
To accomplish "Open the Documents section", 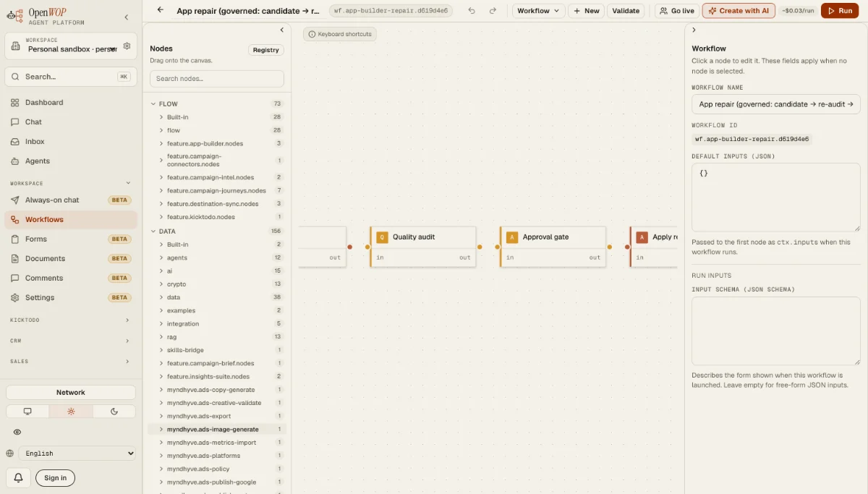I will tap(71, 259).
